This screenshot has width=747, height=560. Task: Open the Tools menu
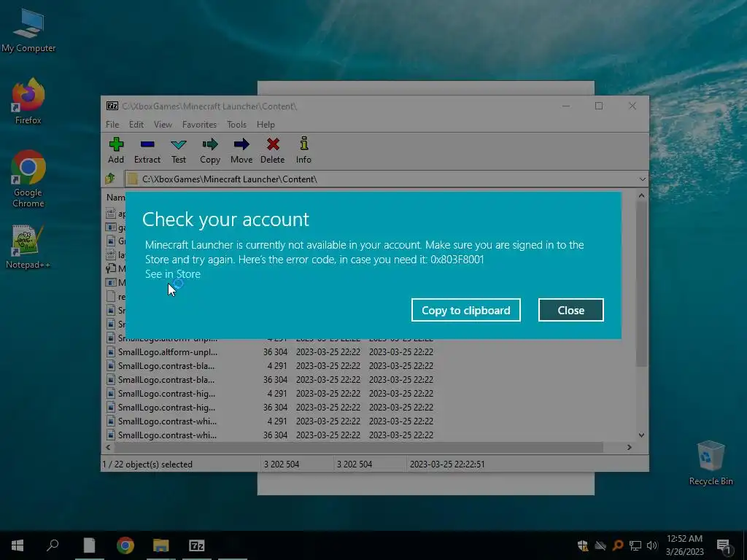pyautogui.click(x=237, y=124)
